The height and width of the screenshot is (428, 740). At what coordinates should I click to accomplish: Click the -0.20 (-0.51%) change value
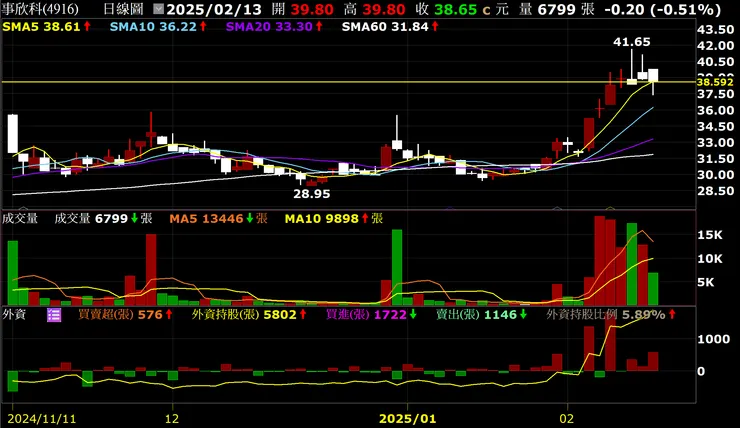pos(662,9)
